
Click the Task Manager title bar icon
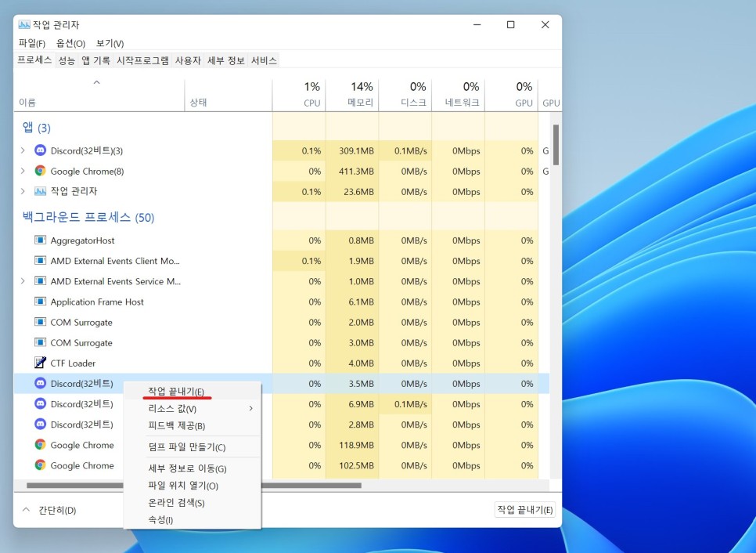pyautogui.click(x=24, y=24)
